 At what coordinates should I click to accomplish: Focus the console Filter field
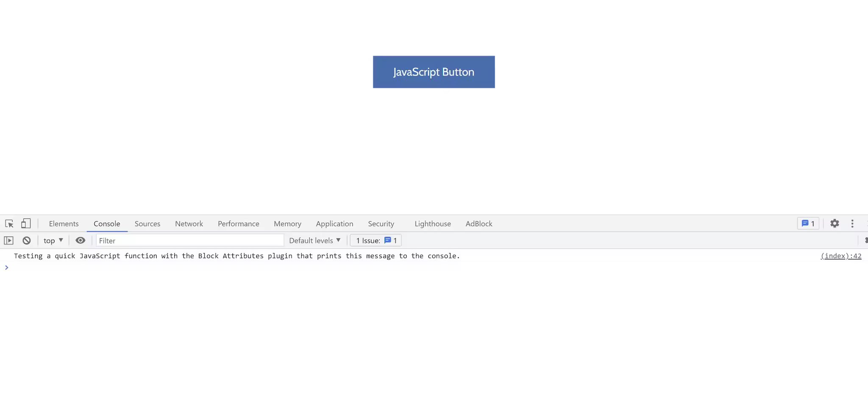[190, 241]
